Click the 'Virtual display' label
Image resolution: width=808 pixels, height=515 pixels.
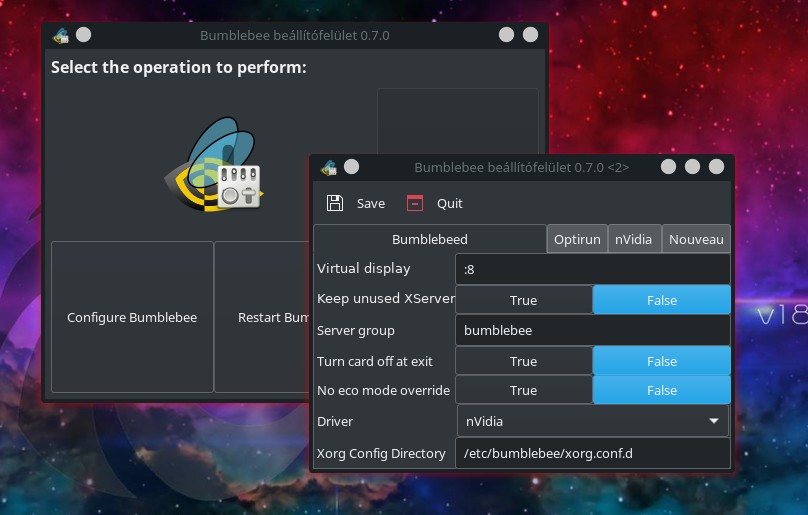(363, 269)
